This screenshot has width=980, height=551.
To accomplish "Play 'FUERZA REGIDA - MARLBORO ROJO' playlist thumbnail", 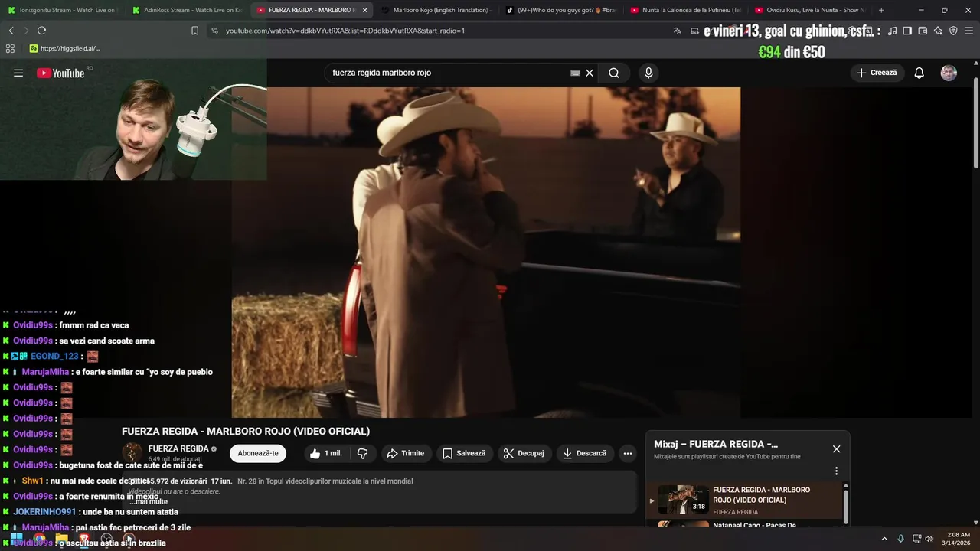I will [683, 500].
